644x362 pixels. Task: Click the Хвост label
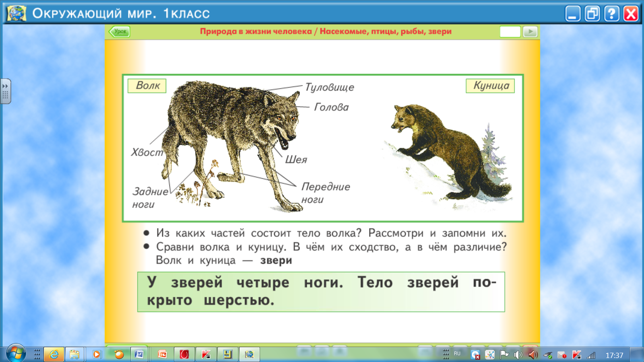(147, 152)
